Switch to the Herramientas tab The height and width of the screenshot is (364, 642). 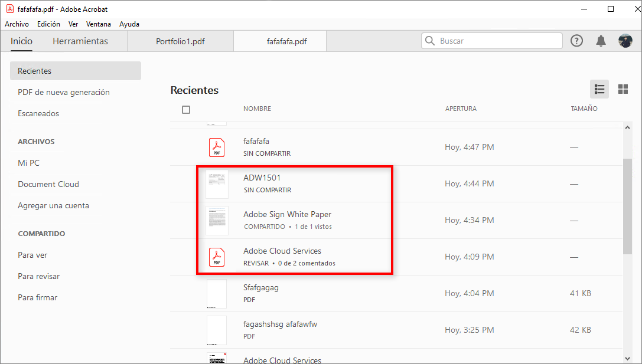point(80,41)
